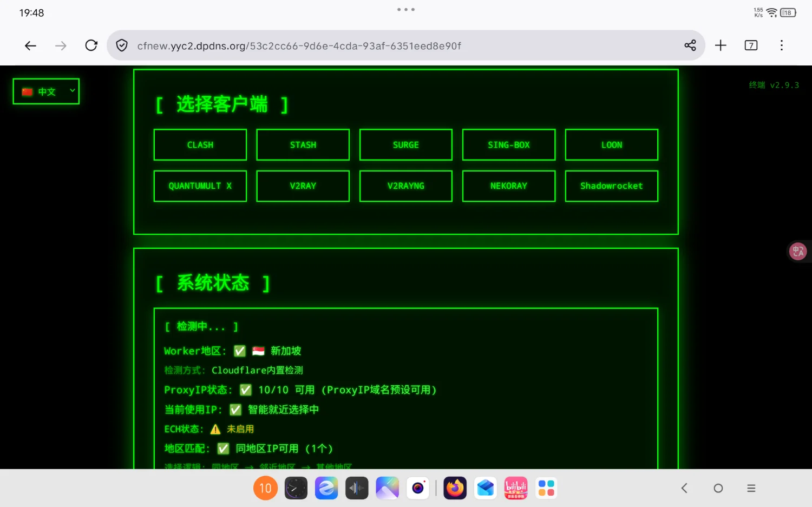Image resolution: width=812 pixels, height=507 pixels.
Task: Tap the system back navigation arrow
Action: point(684,488)
